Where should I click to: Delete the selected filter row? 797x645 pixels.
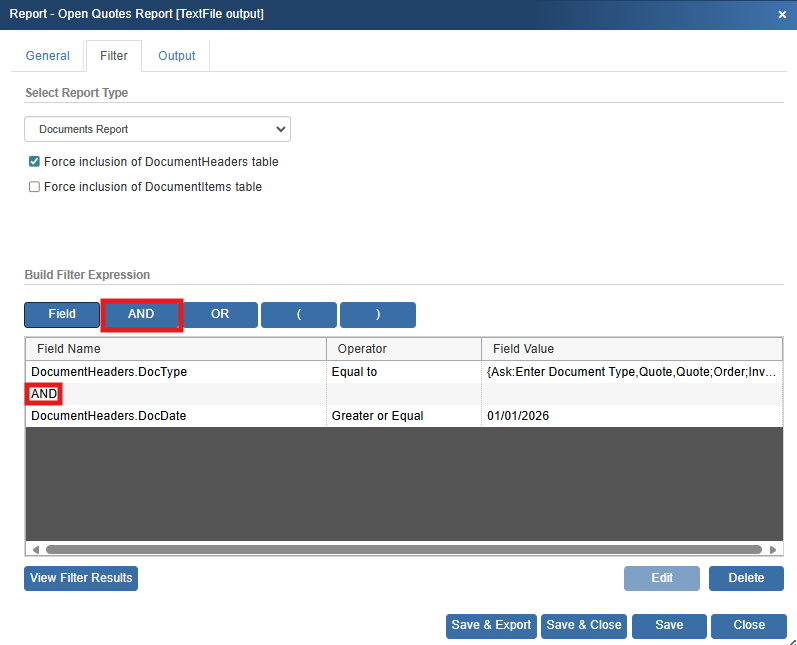point(746,578)
